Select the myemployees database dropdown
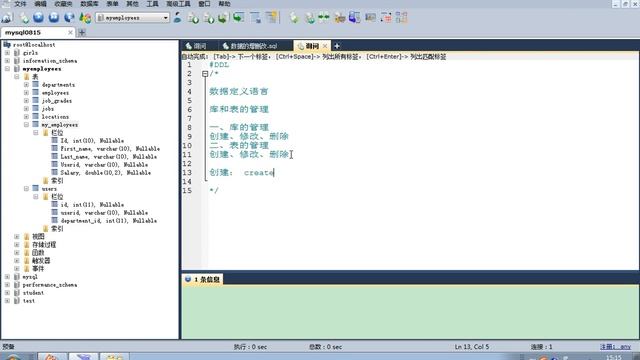 click(x=133, y=18)
